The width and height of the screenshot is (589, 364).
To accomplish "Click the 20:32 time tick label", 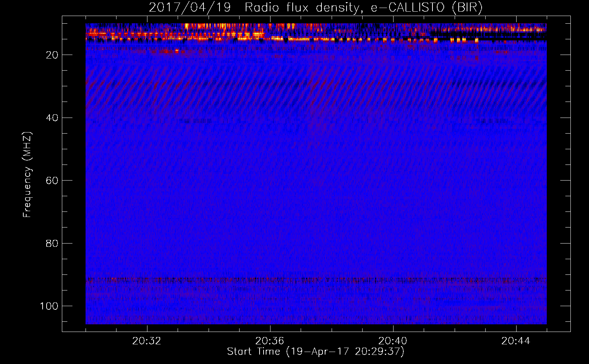I will 147,341.
